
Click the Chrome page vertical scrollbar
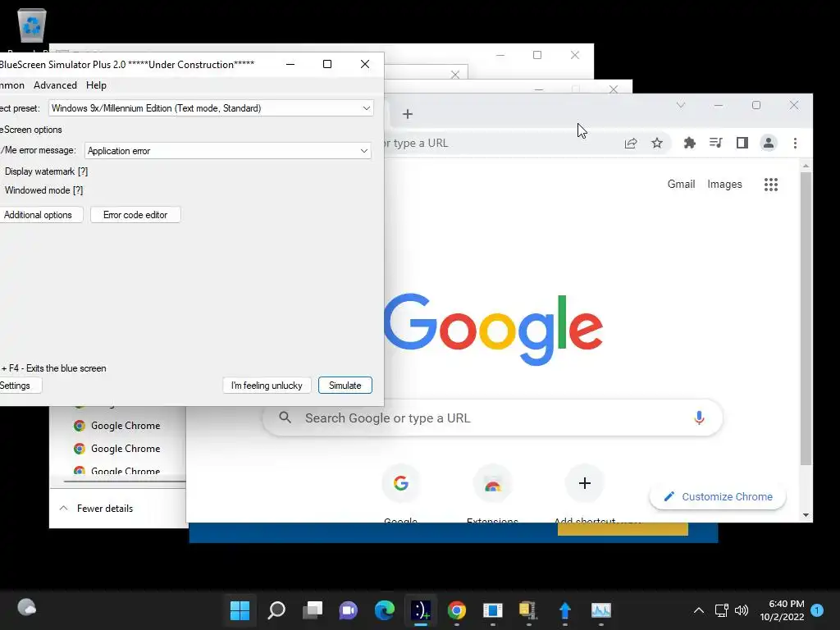[806, 319]
